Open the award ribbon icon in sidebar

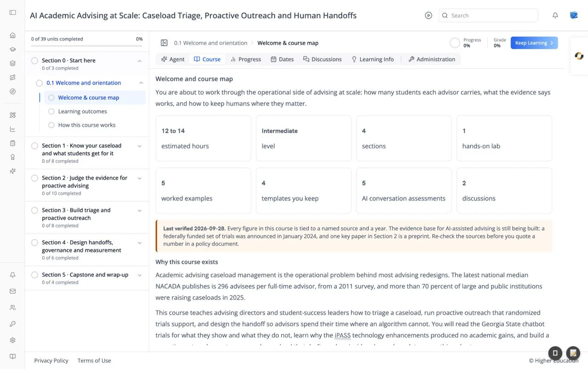coord(12,157)
